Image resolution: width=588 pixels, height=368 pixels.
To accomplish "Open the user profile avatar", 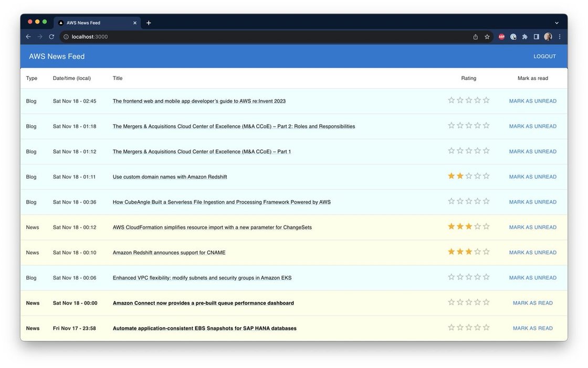I will (x=548, y=37).
